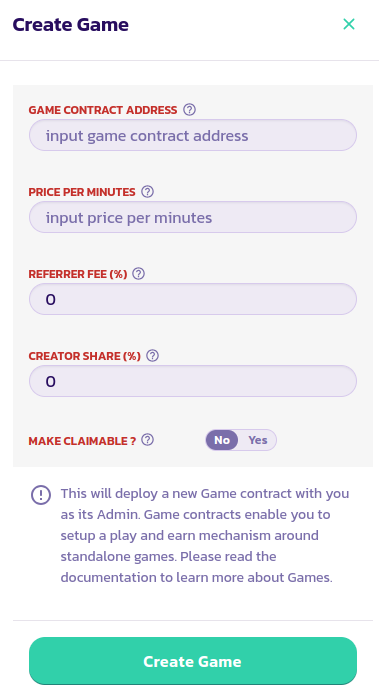Focus the game contract address field
The image size is (379, 689).
click(193, 135)
